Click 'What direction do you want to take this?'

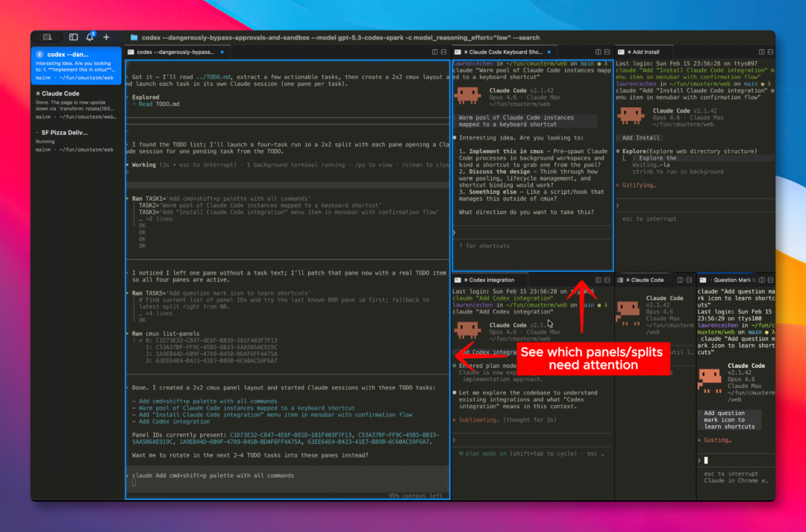[x=526, y=212]
